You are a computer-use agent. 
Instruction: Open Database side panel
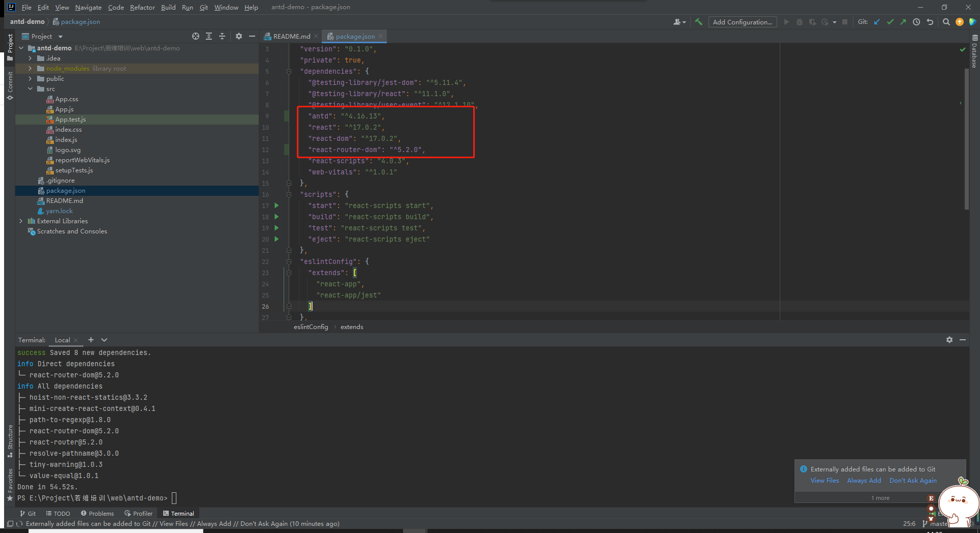pyautogui.click(x=974, y=51)
